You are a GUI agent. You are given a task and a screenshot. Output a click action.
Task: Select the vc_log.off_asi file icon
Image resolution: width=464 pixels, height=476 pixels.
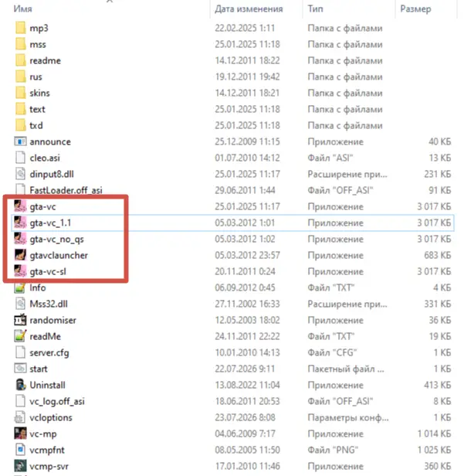coord(20,401)
